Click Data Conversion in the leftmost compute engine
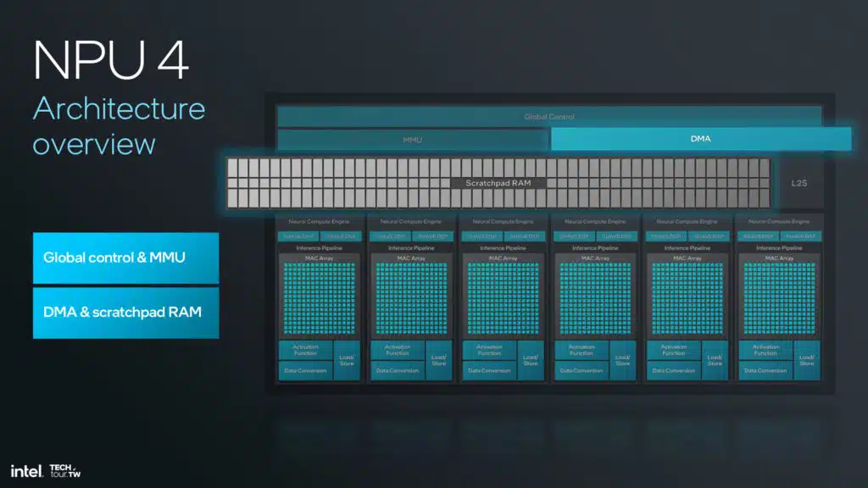 305,371
